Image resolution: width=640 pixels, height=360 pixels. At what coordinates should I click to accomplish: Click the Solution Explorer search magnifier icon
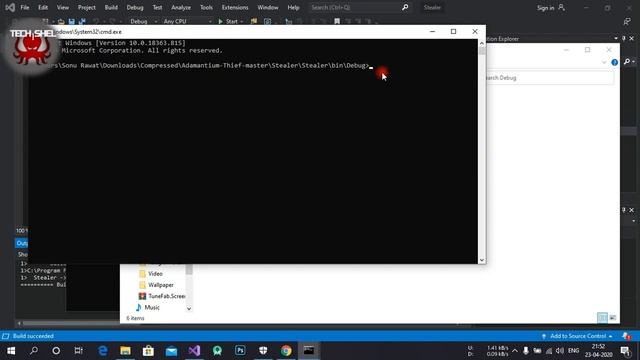click(x=627, y=62)
